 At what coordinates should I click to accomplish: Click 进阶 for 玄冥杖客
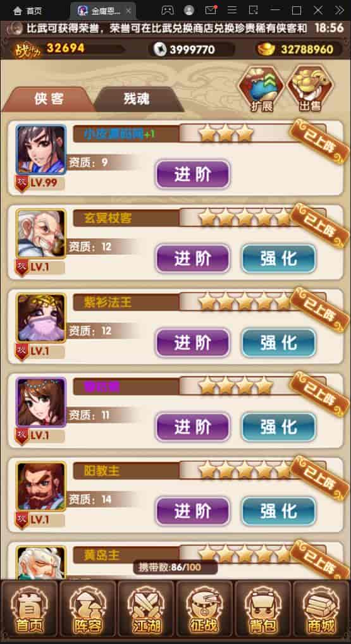(193, 258)
